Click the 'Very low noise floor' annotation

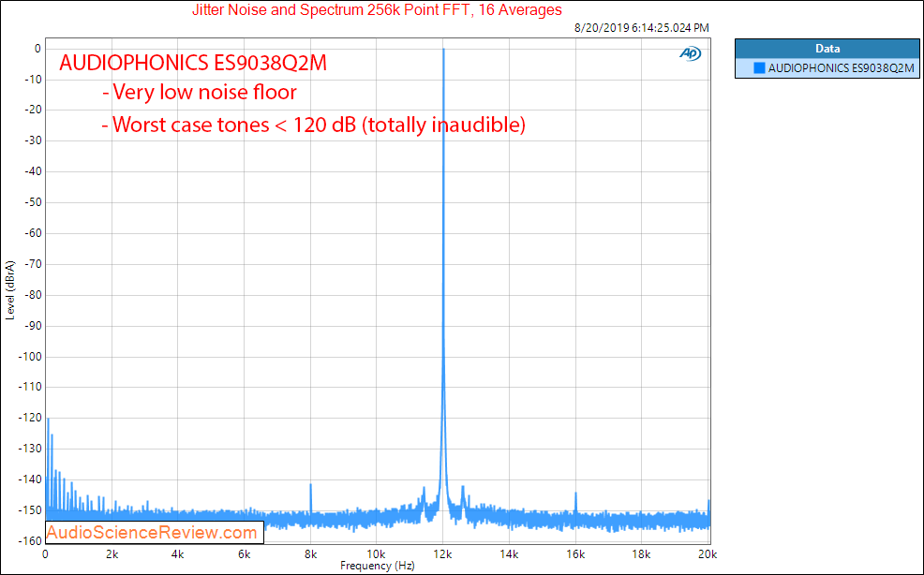coord(200,93)
